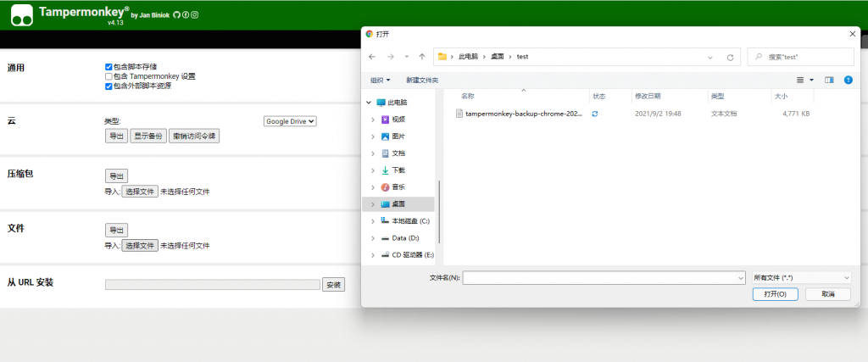Viewport: 868px width, 362px height.
Task: Collapse the 此电脑 tree node
Action: (x=369, y=103)
